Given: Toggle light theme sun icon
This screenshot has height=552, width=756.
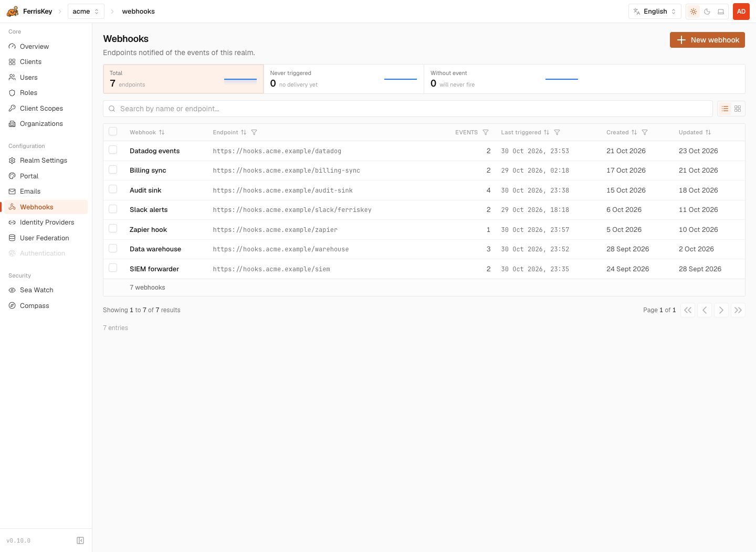Looking at the screenshot, I should [694, 12].
